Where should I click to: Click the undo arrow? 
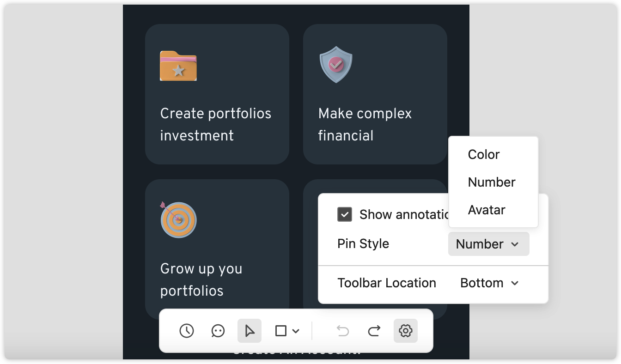(343, 331)
